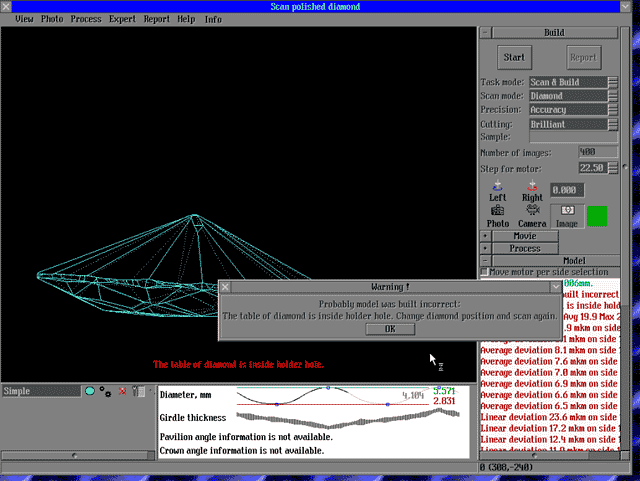Click the red X icon in bottom toolbar

(123, 391)
